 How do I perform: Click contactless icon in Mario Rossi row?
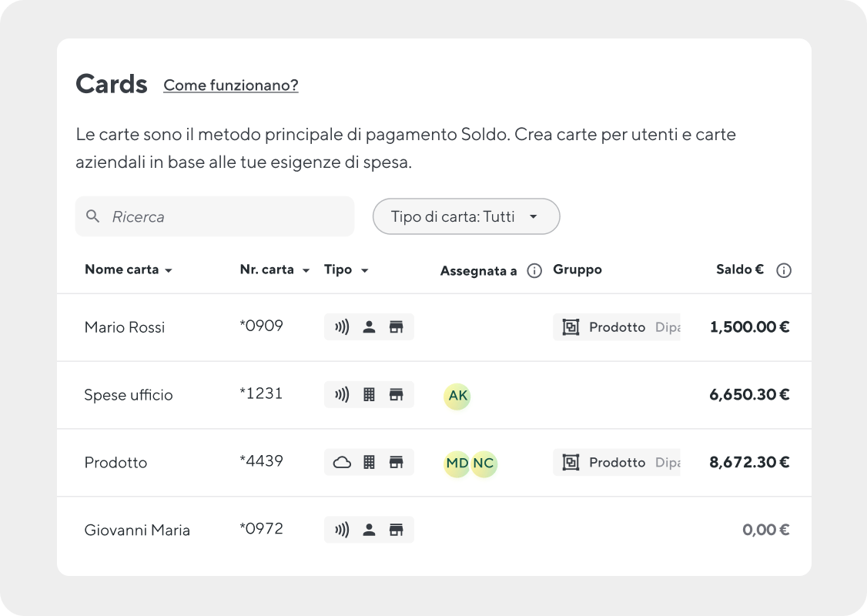pos(342,327)
